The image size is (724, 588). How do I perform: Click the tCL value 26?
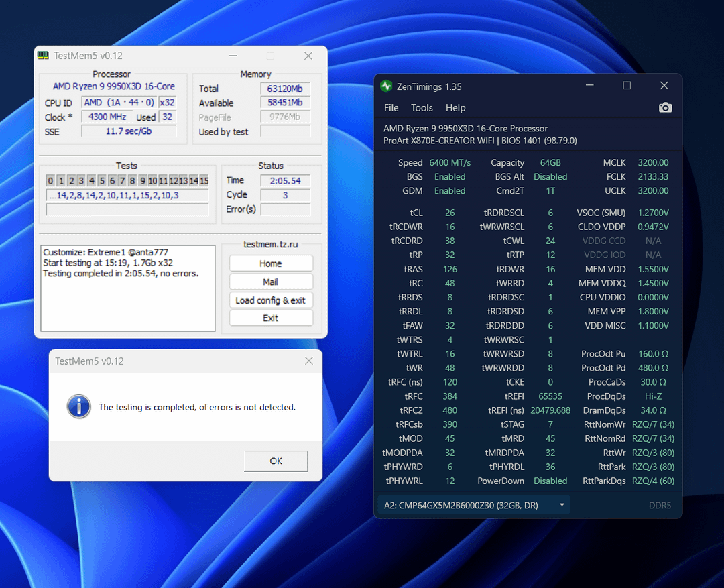pyautogui.click(x=450, y=213)
